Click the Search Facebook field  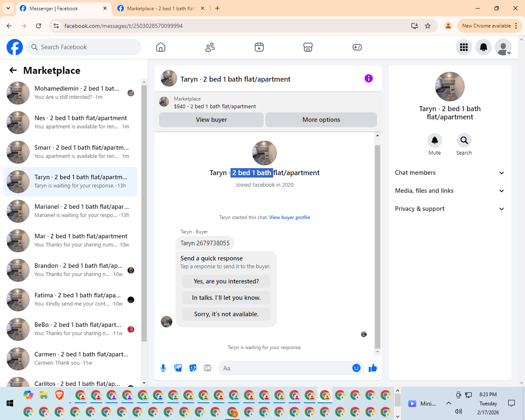pyautogui.click(x=84, y=47)
